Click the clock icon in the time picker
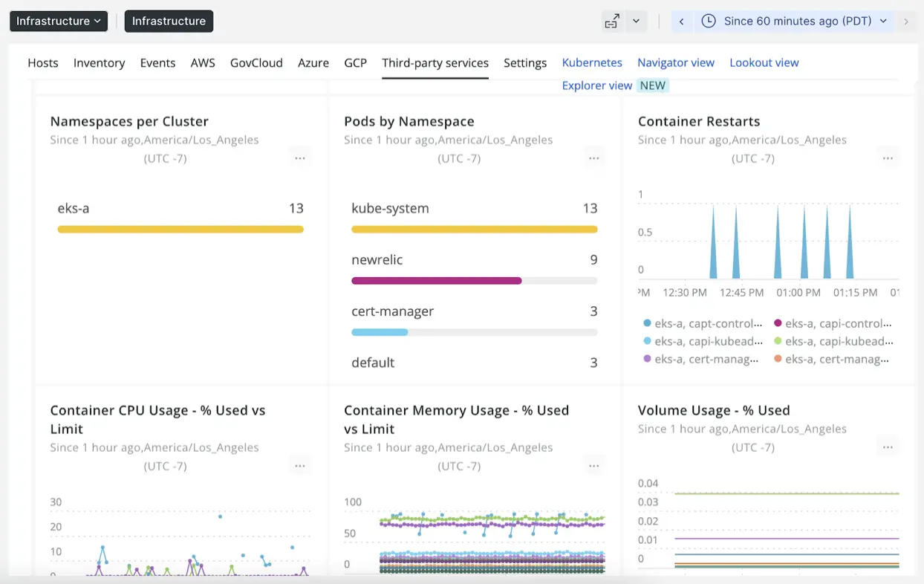 [x=709, y=21]
